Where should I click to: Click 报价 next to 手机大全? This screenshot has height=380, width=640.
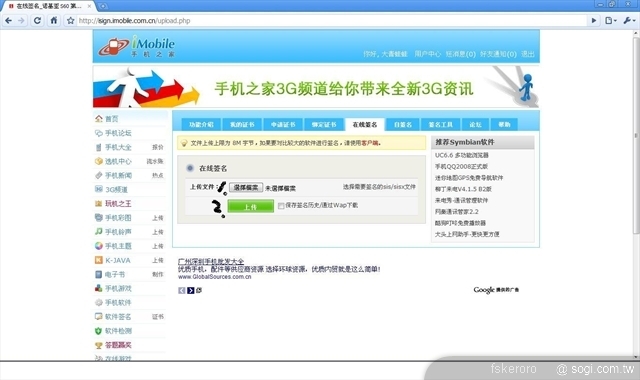158,147
